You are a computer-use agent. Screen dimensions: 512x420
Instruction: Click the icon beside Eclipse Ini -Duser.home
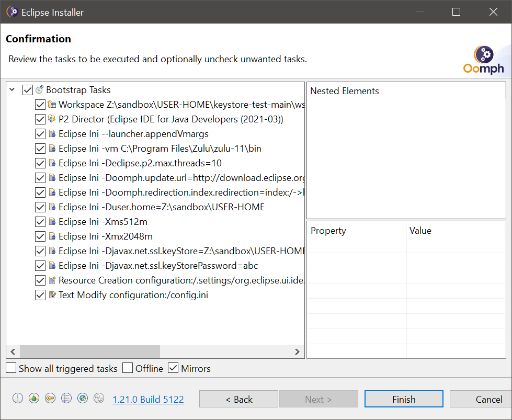point(52,207)
